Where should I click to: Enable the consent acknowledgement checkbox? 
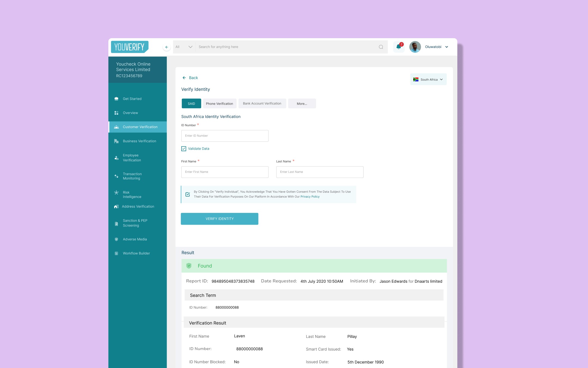[188, 194]
